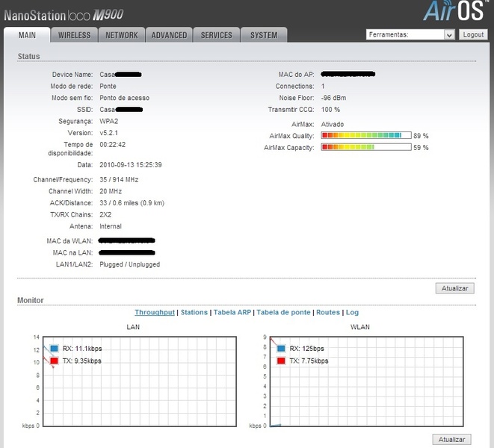Switch to the MAIN tab
The height and width of the screenshot is (448, 494).
click(27, 35)
